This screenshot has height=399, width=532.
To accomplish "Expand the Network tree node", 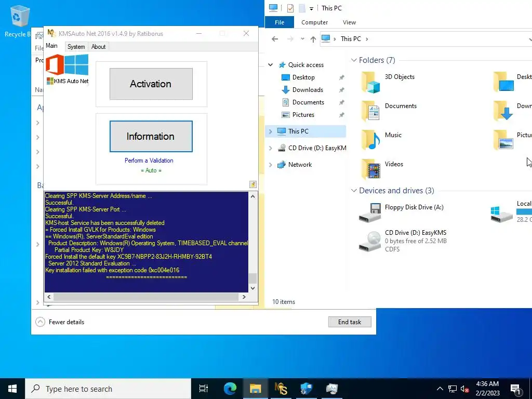I will [270, 165].
